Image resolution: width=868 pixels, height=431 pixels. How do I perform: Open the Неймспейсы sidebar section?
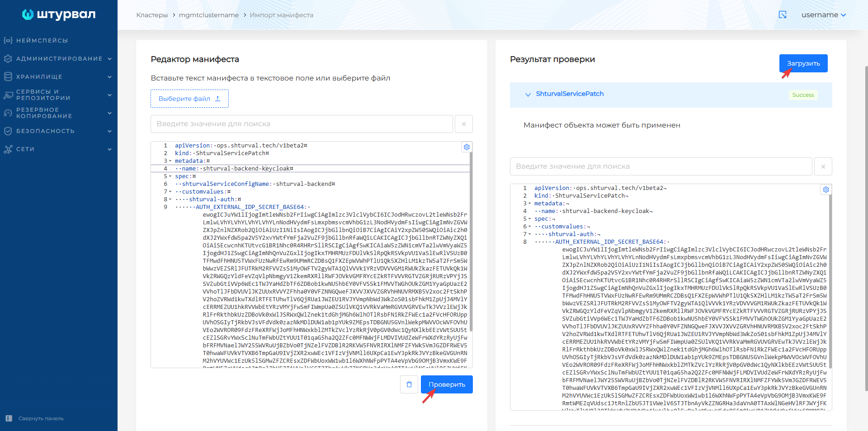click(x=42, y=41)
